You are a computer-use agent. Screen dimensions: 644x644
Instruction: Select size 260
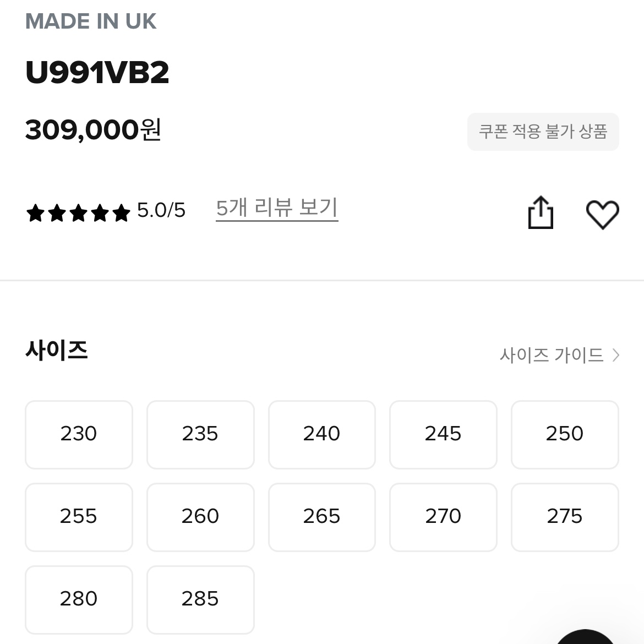click(200, 517)
